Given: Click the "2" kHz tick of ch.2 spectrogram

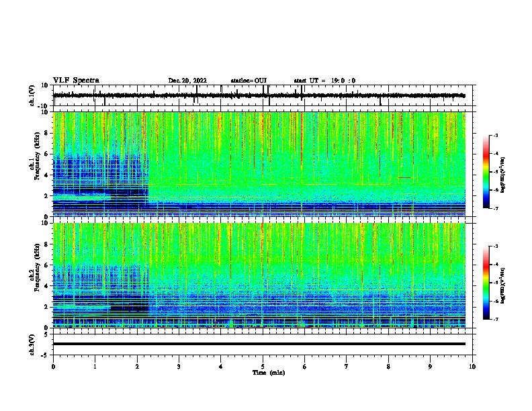Looking at the screenshot, I should [46, 307].
